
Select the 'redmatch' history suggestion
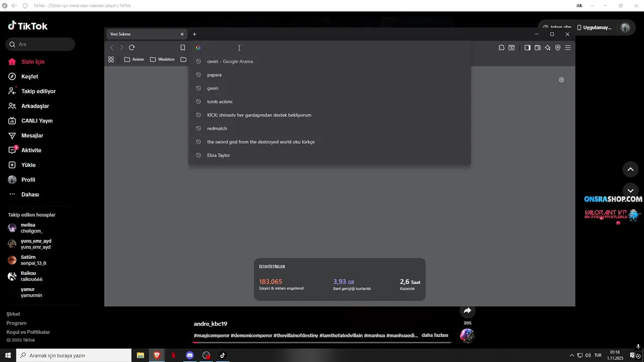click(x=330, y=128)
